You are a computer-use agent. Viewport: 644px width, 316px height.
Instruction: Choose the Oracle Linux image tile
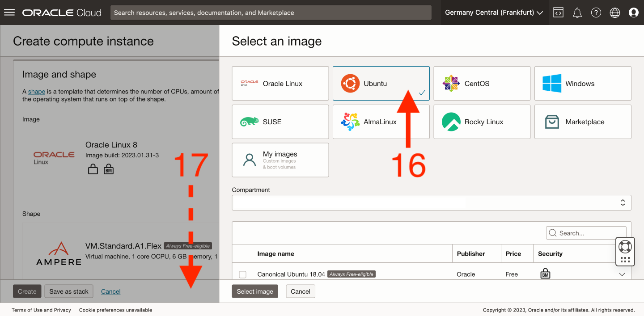pos(280,84)
